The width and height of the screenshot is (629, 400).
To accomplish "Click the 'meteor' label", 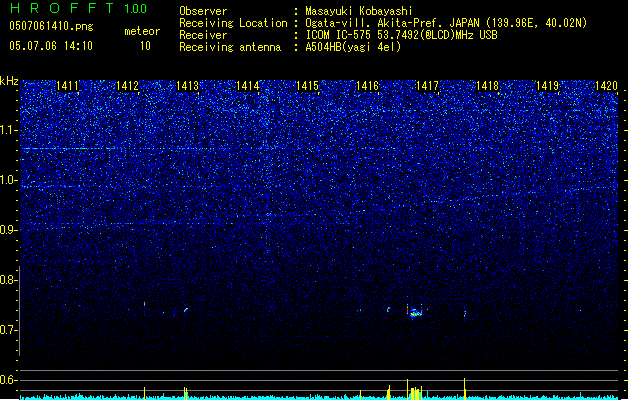I will point(142,31).
